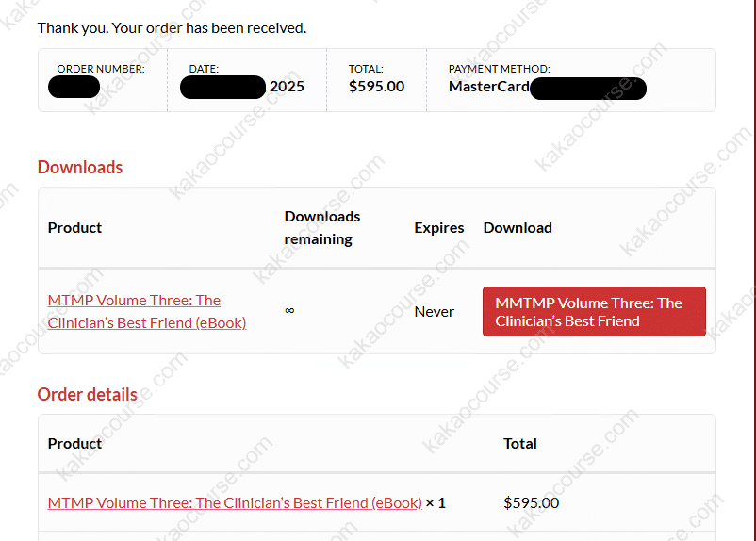This screenshot has height=541, width=756.
Task: Click the Total header in the Order details table
Action: (520, 443)
